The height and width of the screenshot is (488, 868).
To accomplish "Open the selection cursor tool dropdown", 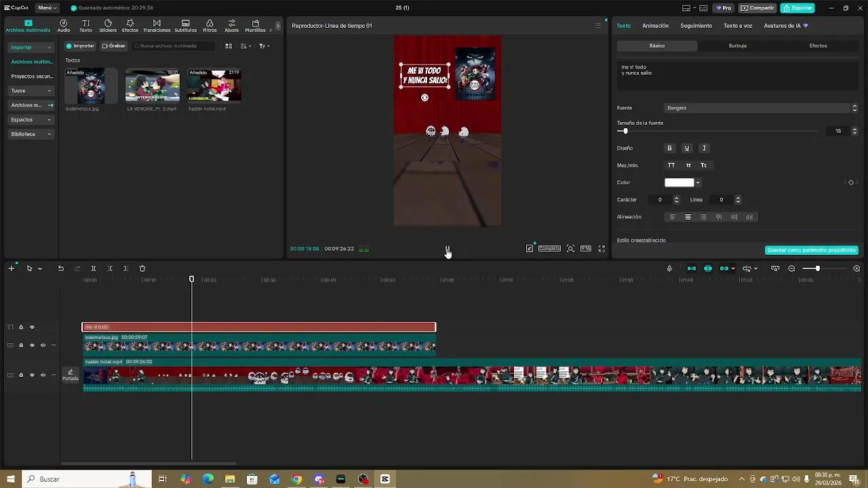I will click(x=40, y=268).
